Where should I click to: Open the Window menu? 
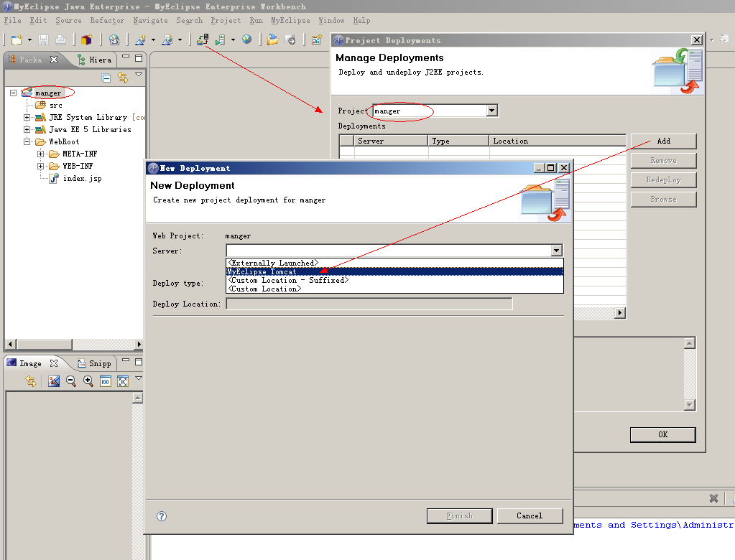coord(331,21)
